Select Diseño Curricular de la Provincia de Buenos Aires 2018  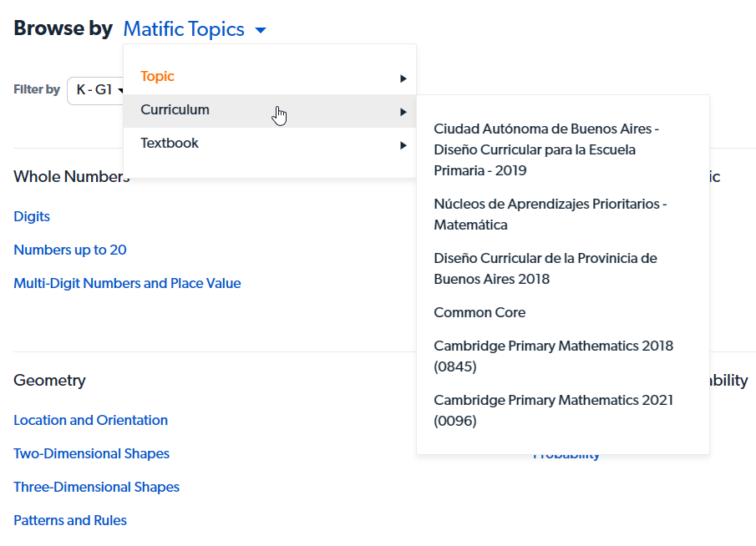[x=545, y=269]
